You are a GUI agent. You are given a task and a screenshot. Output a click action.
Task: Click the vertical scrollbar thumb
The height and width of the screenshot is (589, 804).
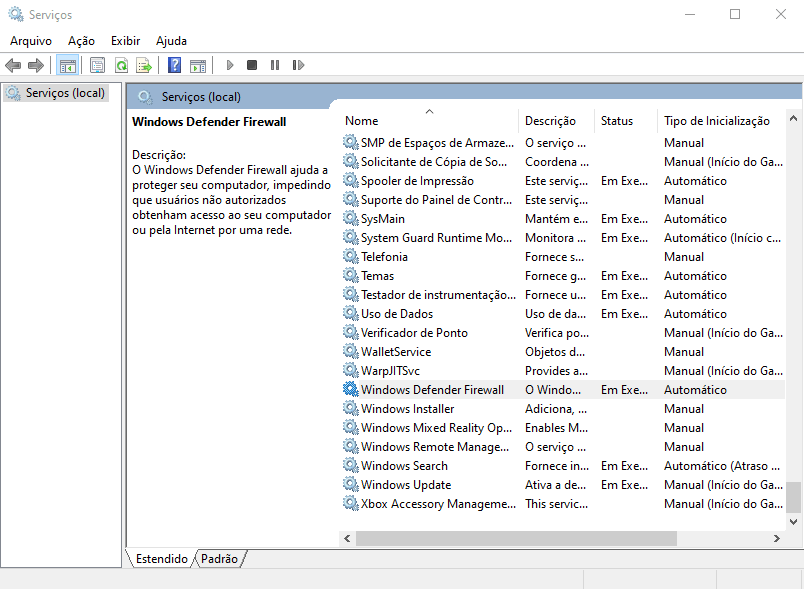(793, 497)
